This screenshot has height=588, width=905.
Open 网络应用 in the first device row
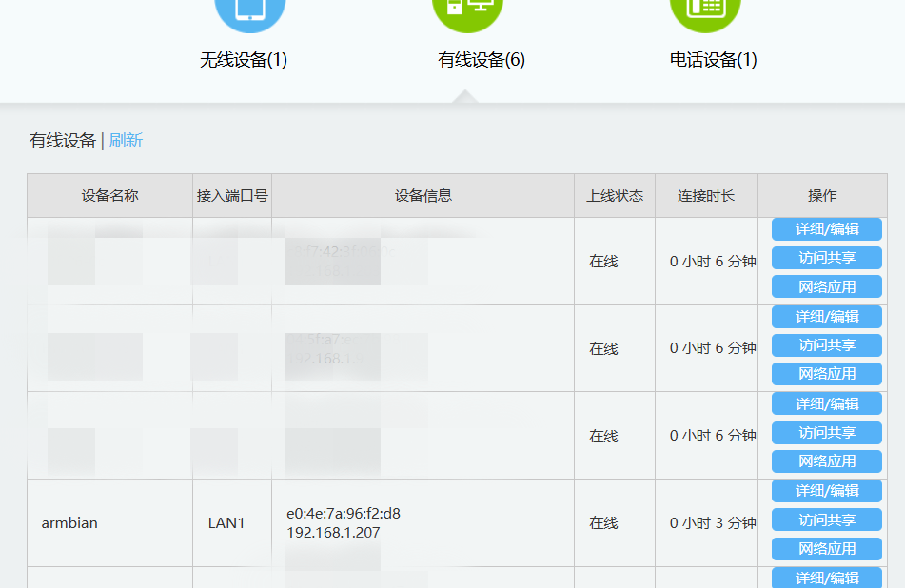826,286
